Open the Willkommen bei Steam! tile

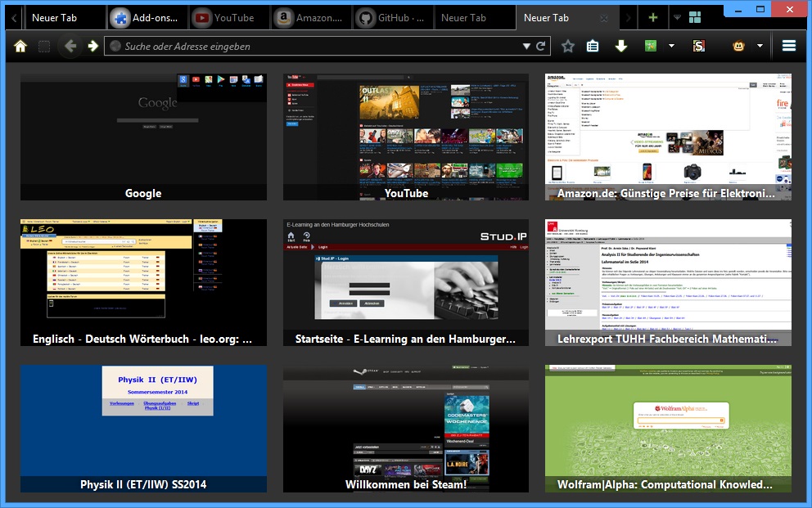click(x=406, y=429)
